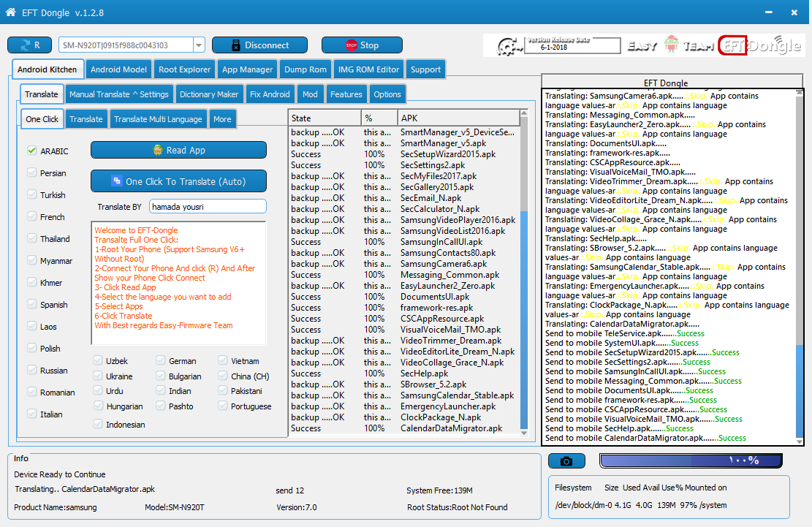Click the log panel scroll down arrow
Viewport: 812px width, 527px height.
point(800,441)
